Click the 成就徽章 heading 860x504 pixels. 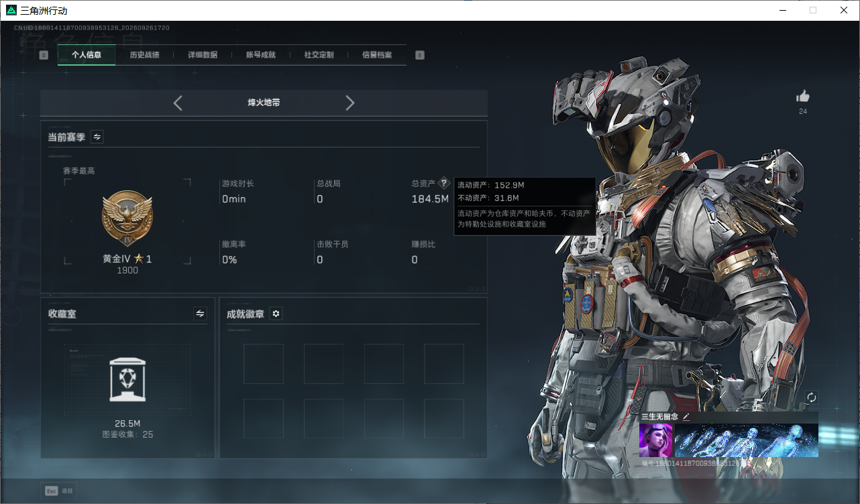[x=246, y=314]
